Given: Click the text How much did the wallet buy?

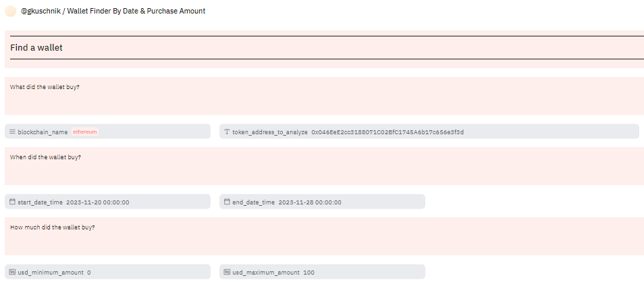Looking at the screenshot, I should pyautogui.click(x=53, y=227).
